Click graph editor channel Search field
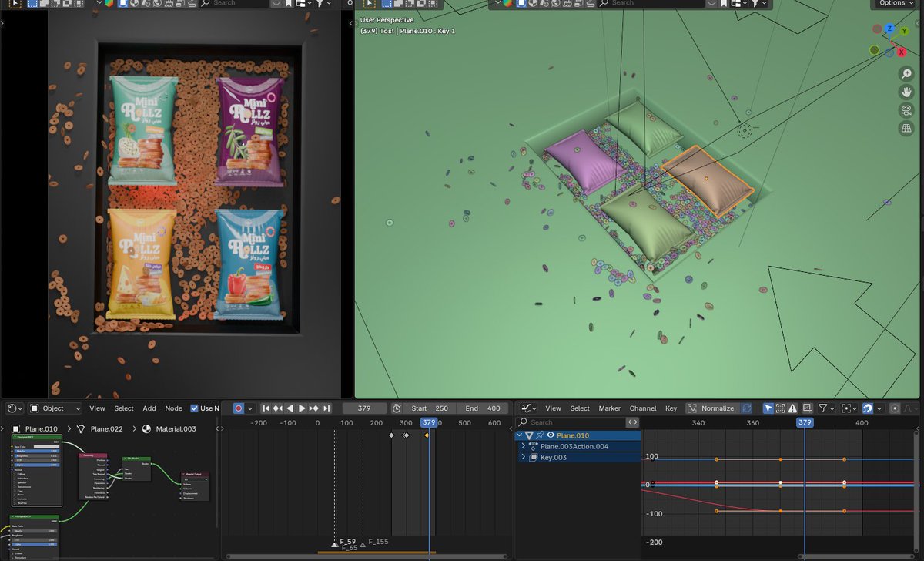The width and height of the screenshot is (924, 561). point(571,422)
